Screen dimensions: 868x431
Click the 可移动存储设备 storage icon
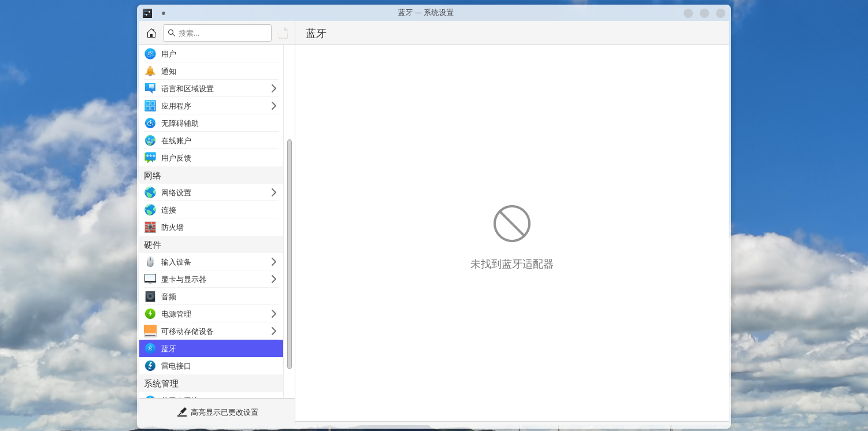(150, 331)
